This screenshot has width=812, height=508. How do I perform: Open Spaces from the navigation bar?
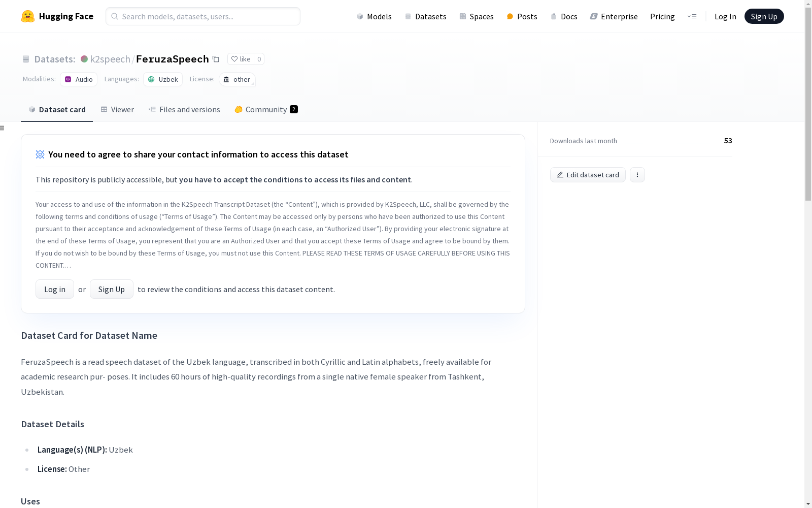pyautogui.click(x=477, y=16)
